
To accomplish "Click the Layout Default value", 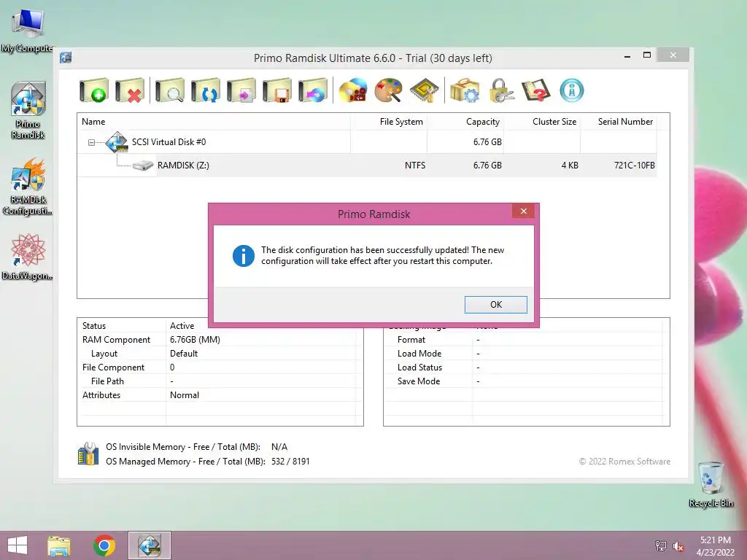I will tap(184, 354).
